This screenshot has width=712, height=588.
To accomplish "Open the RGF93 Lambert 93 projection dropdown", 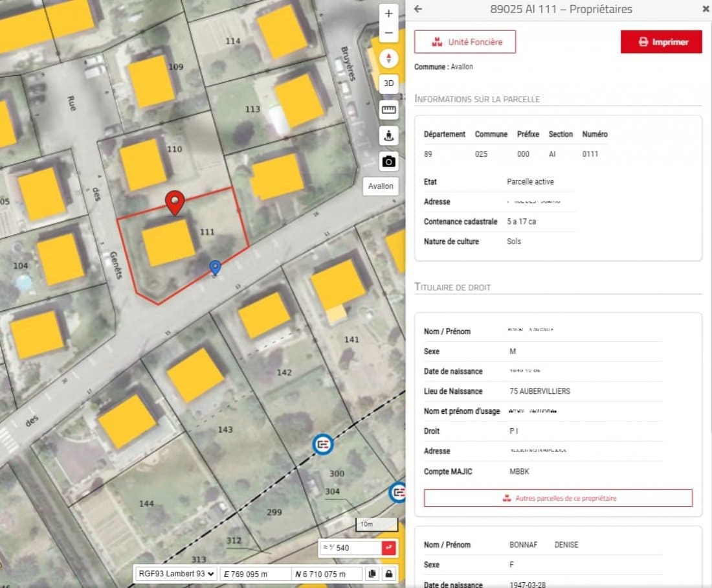I will (x=175, y=574).
